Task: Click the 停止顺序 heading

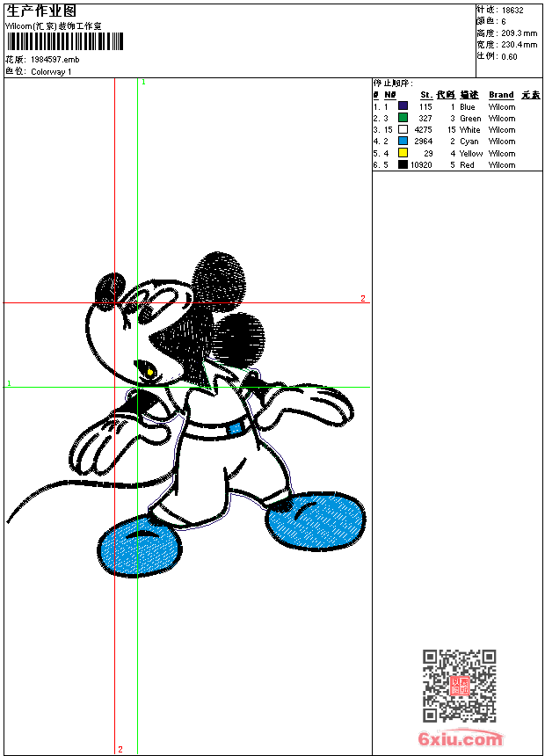Action: coord(393,84)
